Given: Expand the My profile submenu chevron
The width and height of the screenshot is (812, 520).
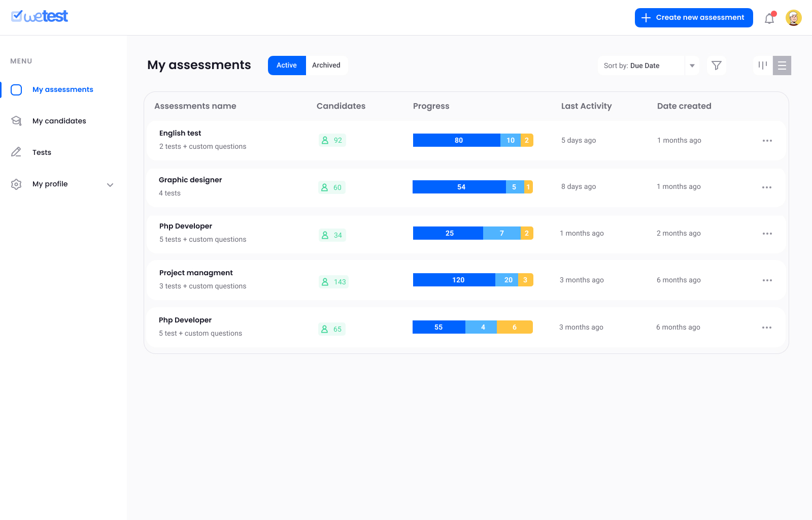Looking at the screenshot, I should tap(110, 185).
